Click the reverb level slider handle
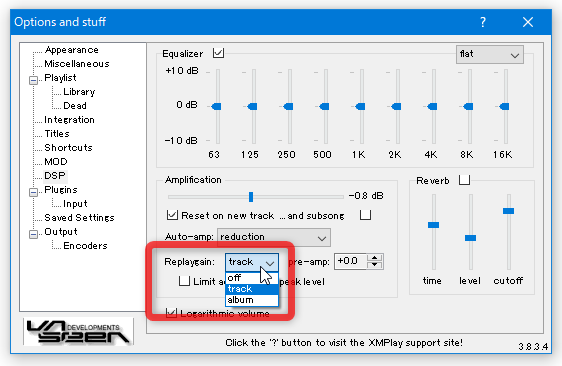This screenshot has width=562, height=366. [x=470, y=238]
